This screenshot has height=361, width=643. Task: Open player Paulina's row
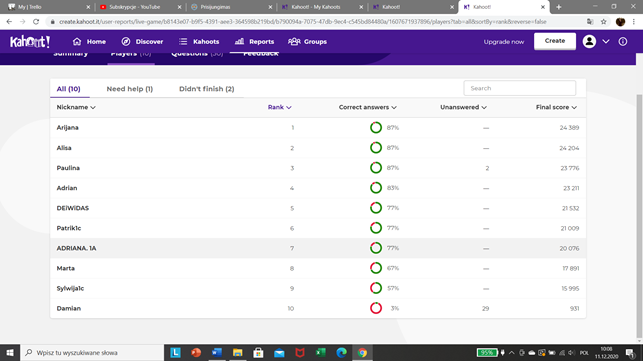coord(318,168)
